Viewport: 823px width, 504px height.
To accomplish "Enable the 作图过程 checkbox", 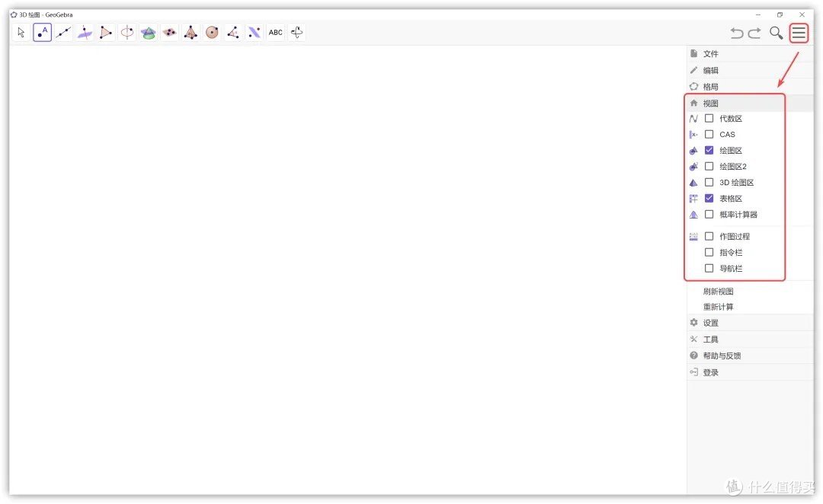I will (x=709, y=237).
